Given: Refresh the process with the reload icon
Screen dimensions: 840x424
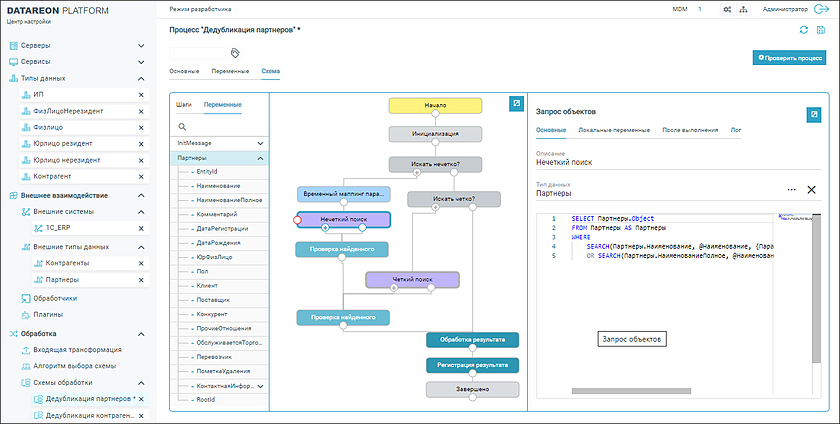Looking at the screenshot, I should pyautogui.click(x=804, y=30).
